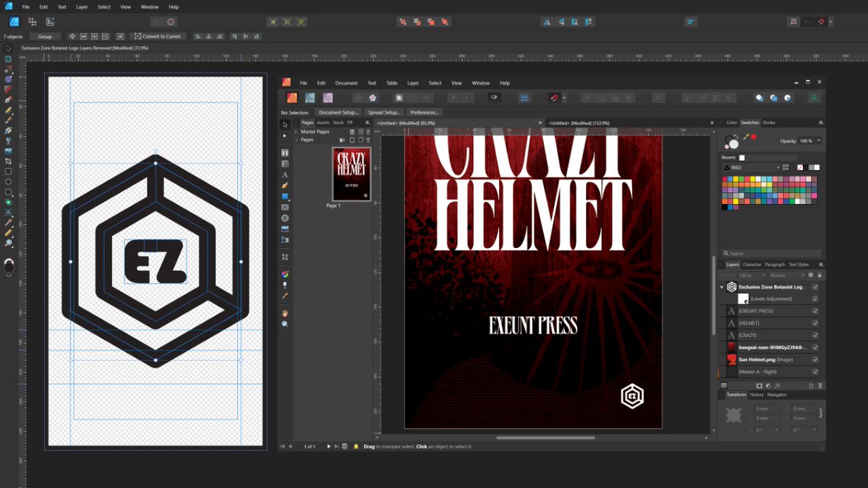This screenshot has height=488, width=868.
Task: Select the Colour Picker tool in Publisher
Action: tap(285, 296)
